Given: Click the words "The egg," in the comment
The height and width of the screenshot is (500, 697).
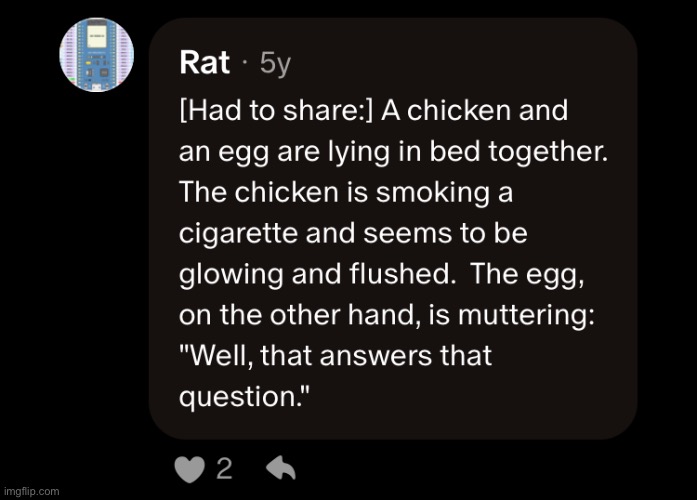Looking at the screenshot, I should pyautogui.click(x=527, y=275).
